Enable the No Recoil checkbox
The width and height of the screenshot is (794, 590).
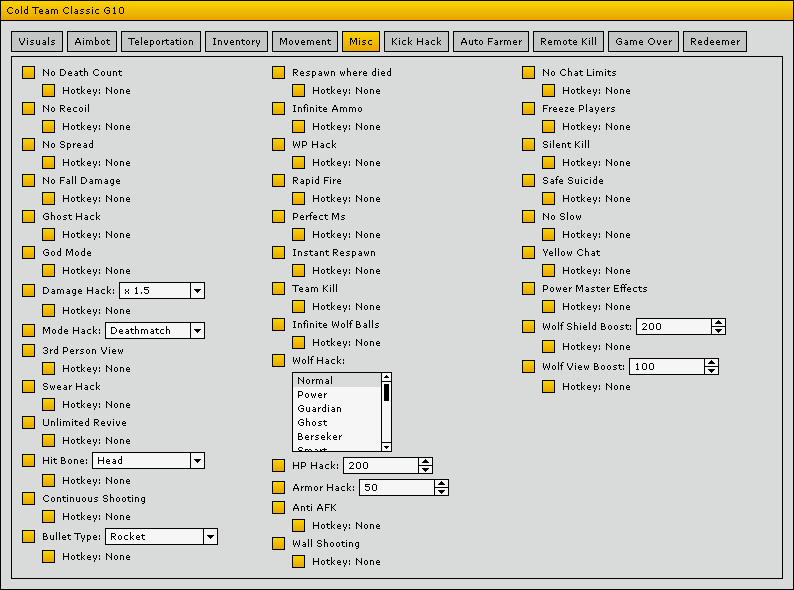28,109
